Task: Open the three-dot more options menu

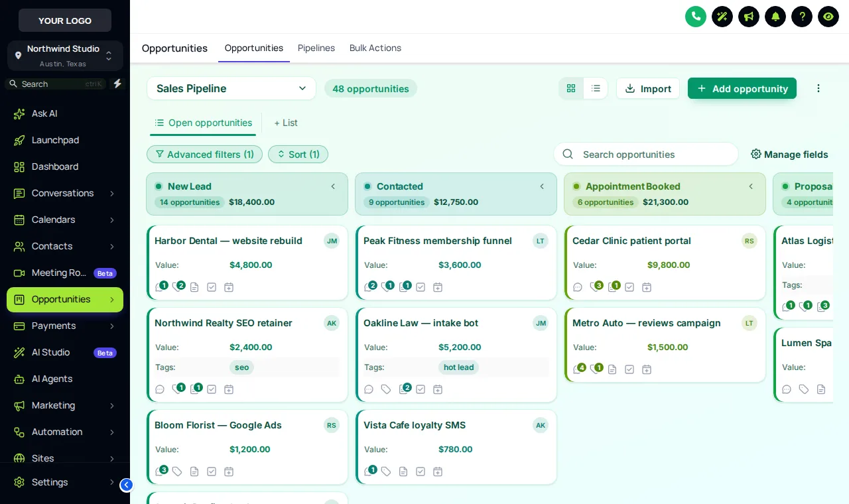Action: coord(818,88)
